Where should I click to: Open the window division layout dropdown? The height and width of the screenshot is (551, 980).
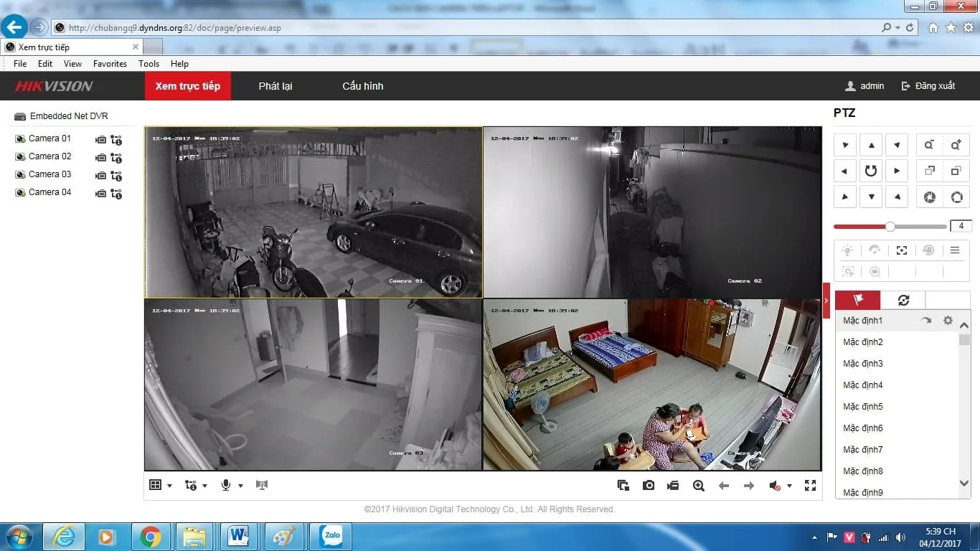[169, 485]
